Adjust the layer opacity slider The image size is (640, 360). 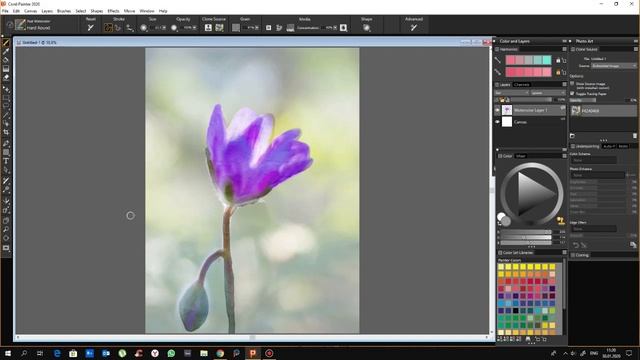pyautogui.click(x=531, y=100)
